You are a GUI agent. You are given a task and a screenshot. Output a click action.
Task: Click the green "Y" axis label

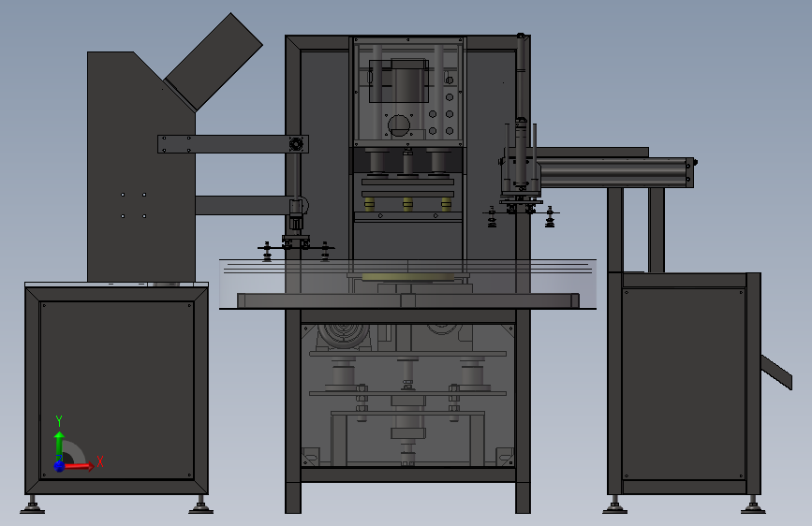[x=59, y=421]
